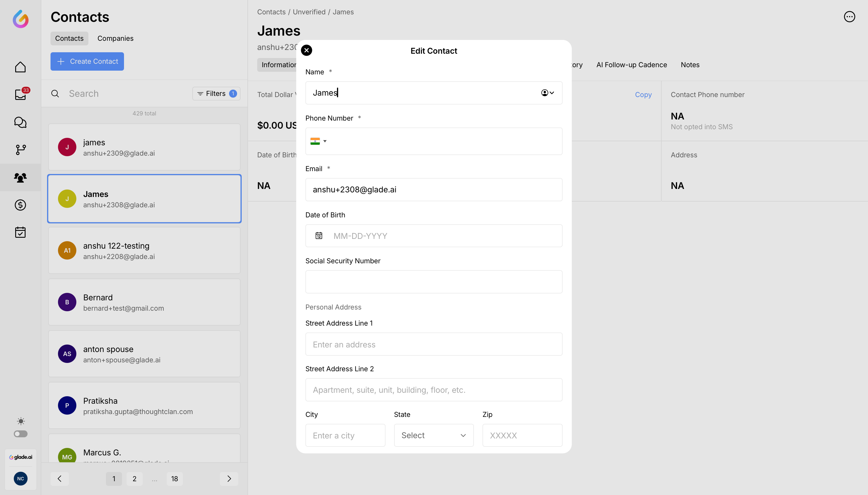Switch to the Companies tab
Screen dimensions: 868x495
[115, 38]
